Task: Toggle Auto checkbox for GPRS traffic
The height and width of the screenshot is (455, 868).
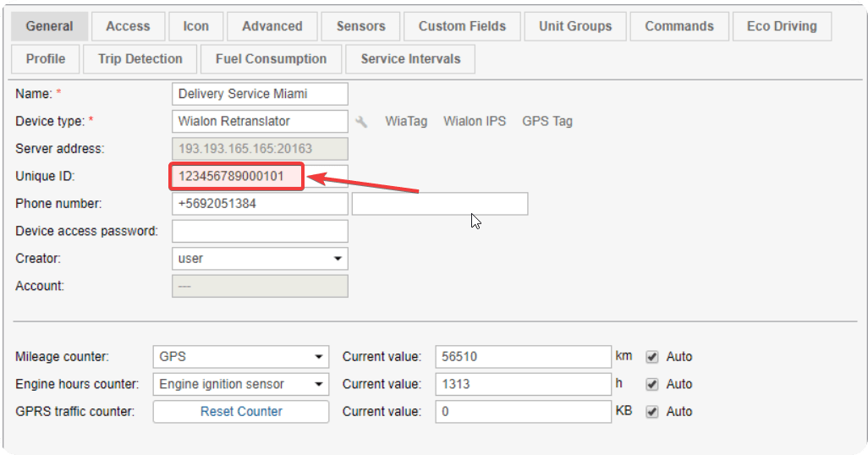Action: [x=652, y=412]
